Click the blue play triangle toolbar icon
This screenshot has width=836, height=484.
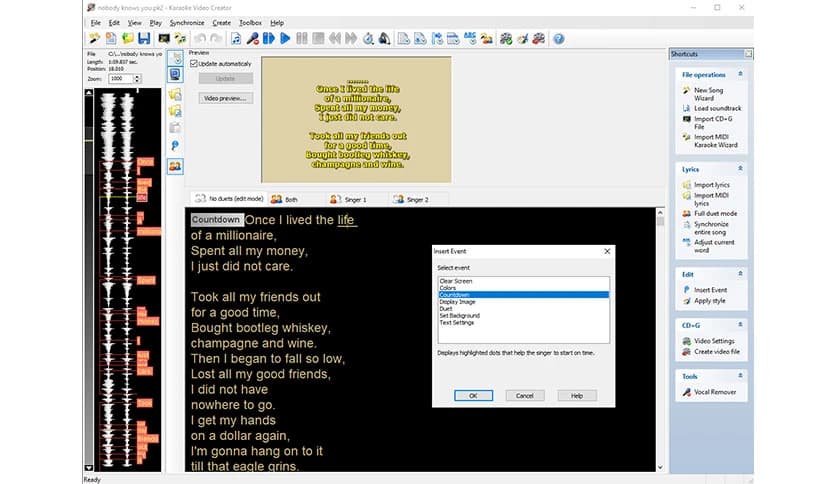pyautogui.click(x=285, y=38)
